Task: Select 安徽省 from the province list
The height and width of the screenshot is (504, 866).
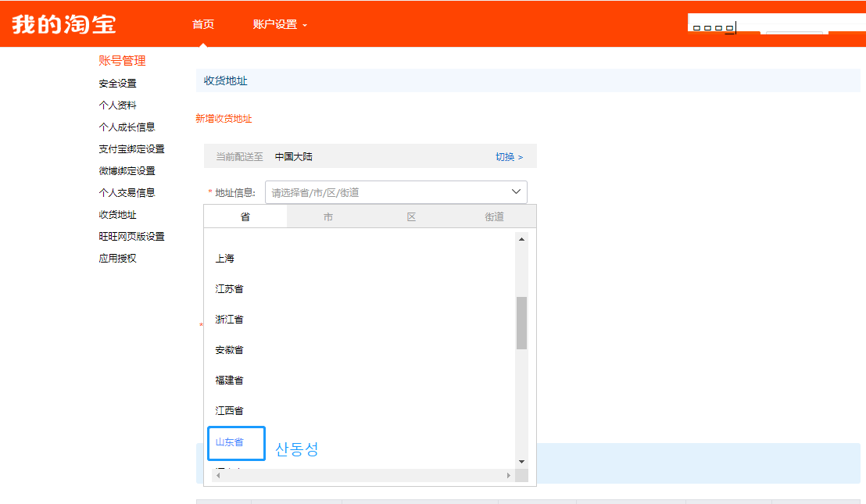Action: [x=229, y=350]
